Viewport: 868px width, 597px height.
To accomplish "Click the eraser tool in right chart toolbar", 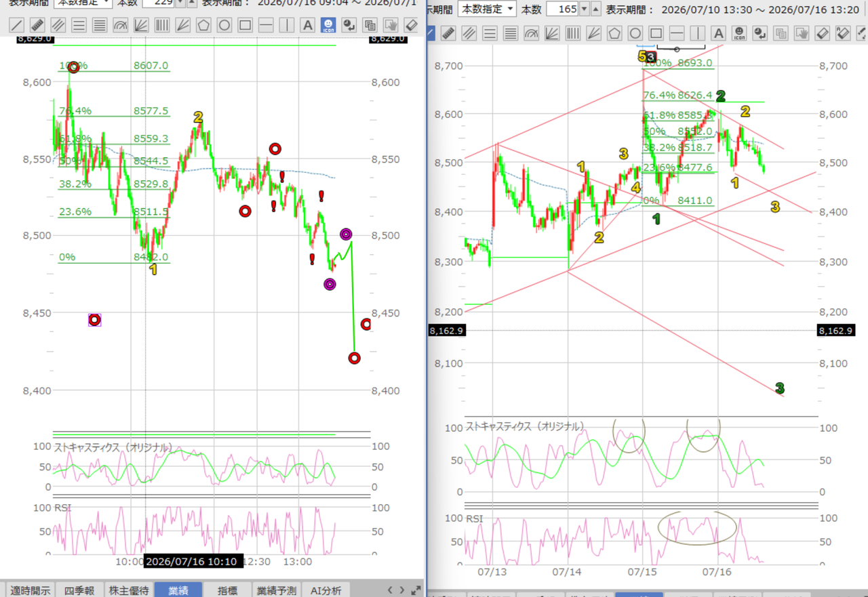I will click(822, 33).
